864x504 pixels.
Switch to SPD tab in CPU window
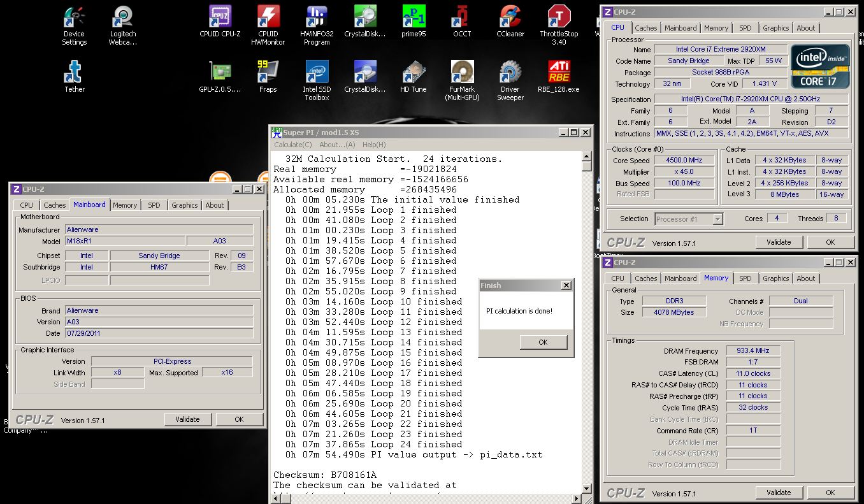(x=745, y=28)
